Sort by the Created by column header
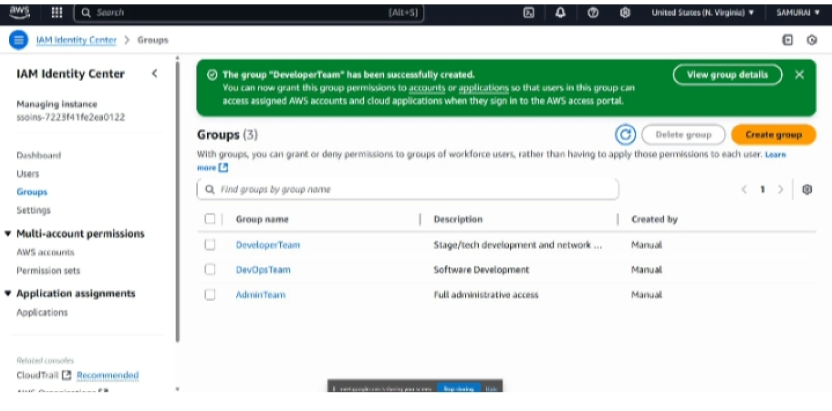Image resolution: width=832 pixels, height=411 pixels. point(654,219)
